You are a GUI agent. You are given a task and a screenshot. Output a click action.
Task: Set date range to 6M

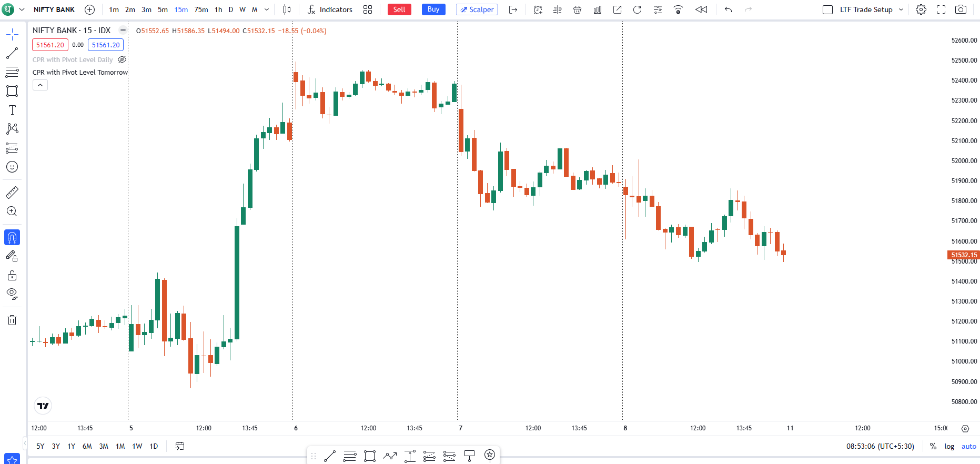pos(87,446)
